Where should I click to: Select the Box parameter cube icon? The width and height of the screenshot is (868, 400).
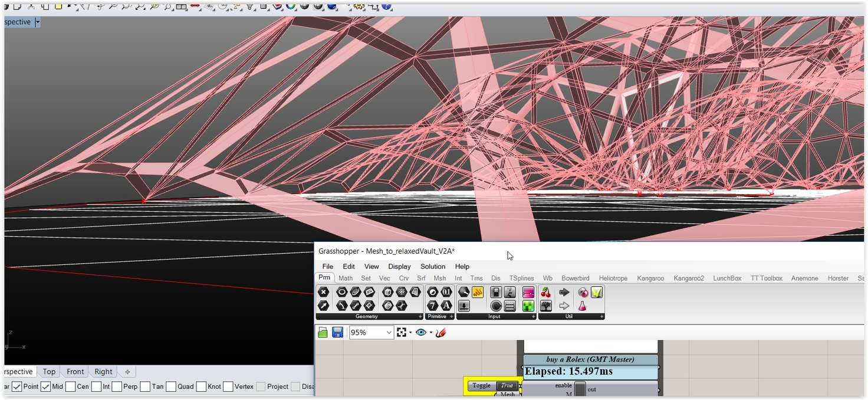tap(387, 292)
